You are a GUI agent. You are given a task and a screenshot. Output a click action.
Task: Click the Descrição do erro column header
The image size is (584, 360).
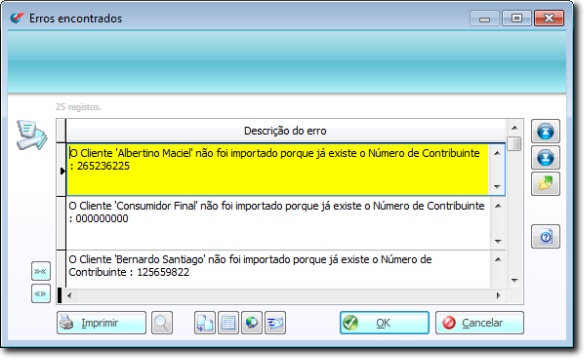(285, 131)
